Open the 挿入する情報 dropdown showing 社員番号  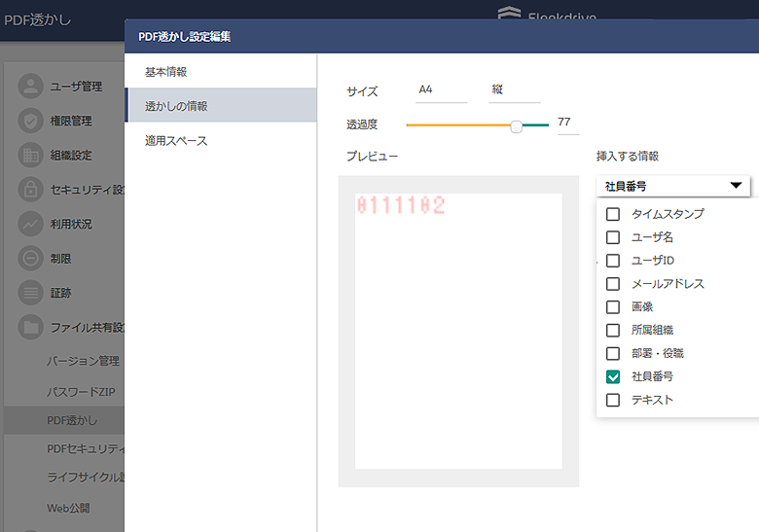click(x=673, y=186)
